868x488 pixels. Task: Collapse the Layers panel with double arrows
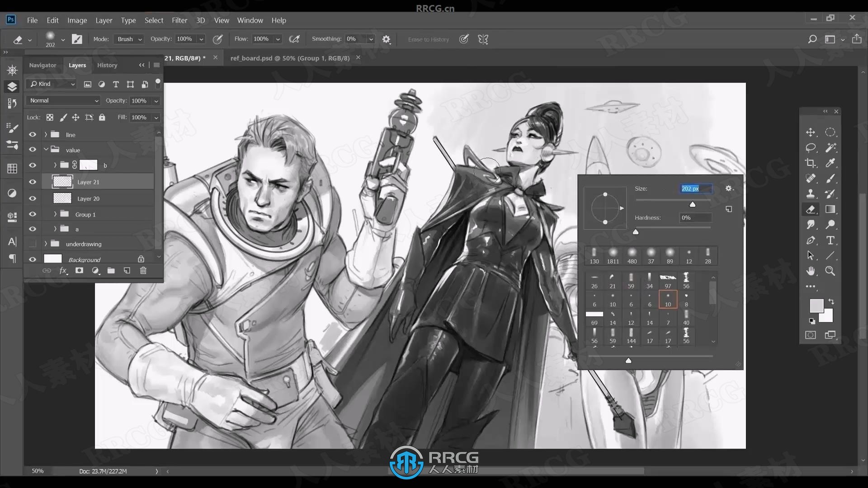[142, 65]
